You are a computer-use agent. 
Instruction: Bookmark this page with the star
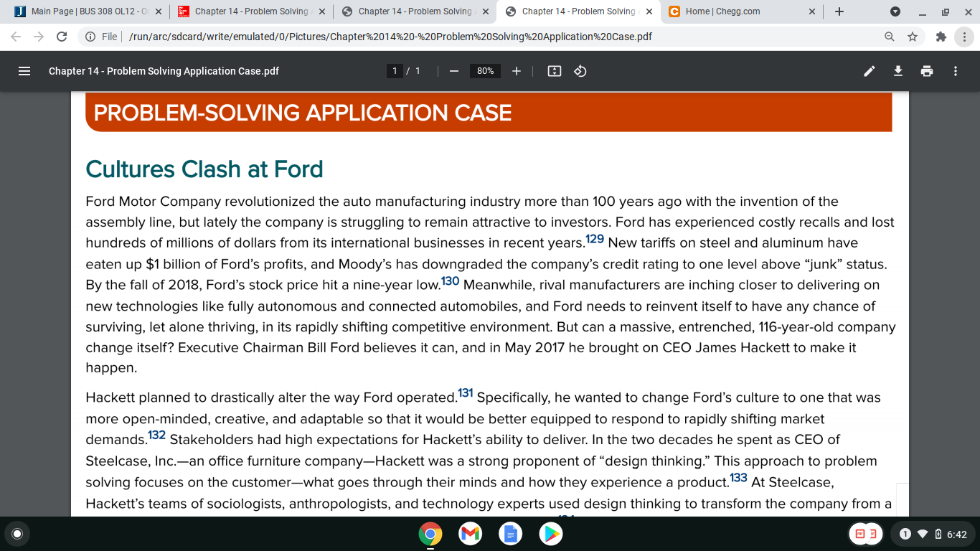click(x=913, y=37)
